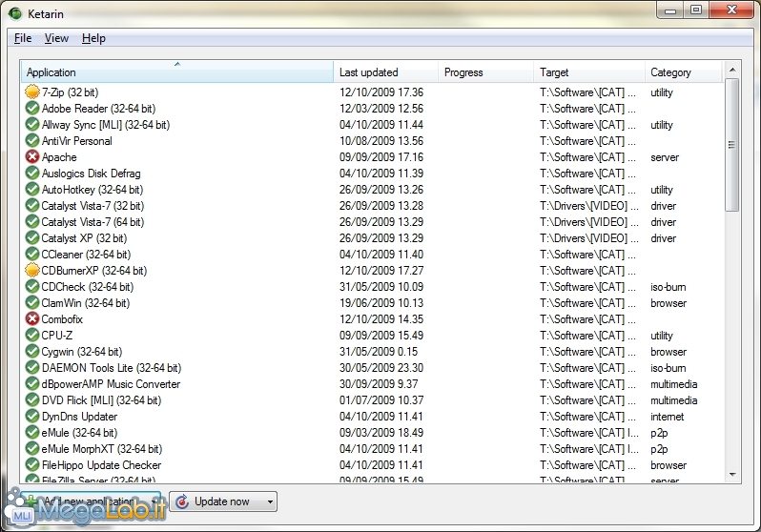761x532 pixels.
Task: Click the green check icon for Auslogics Disk Defrag
Action: [x=32, y=173]
